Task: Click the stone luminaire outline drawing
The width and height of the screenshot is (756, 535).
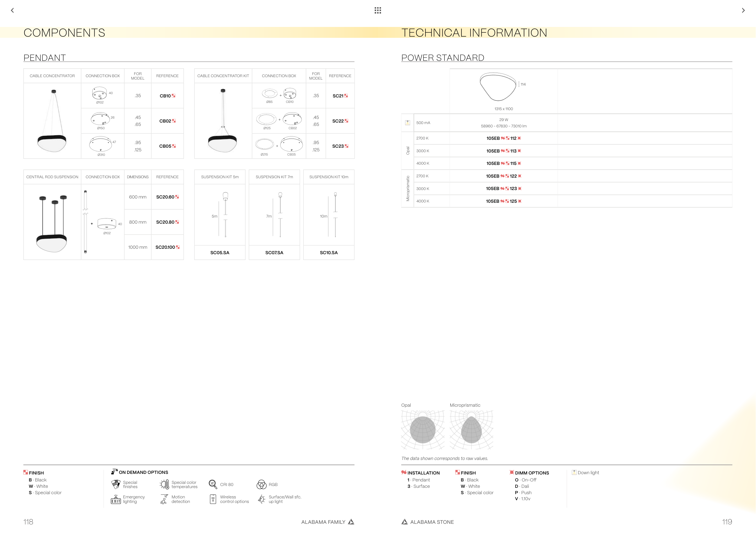Action: pyautogui.click(x=497, y=87)
